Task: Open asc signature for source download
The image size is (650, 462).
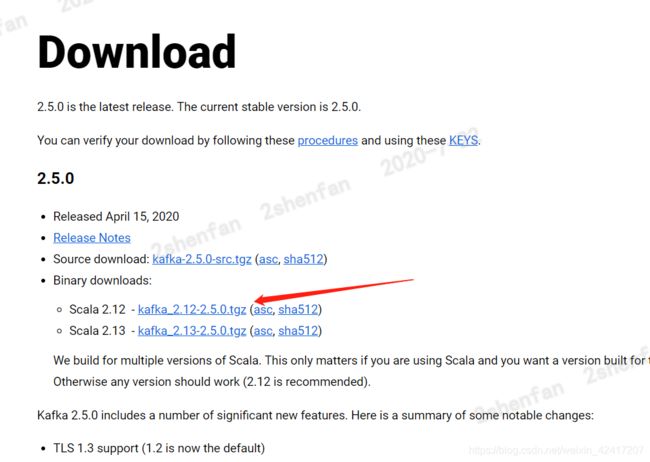Action: (269, 259)
